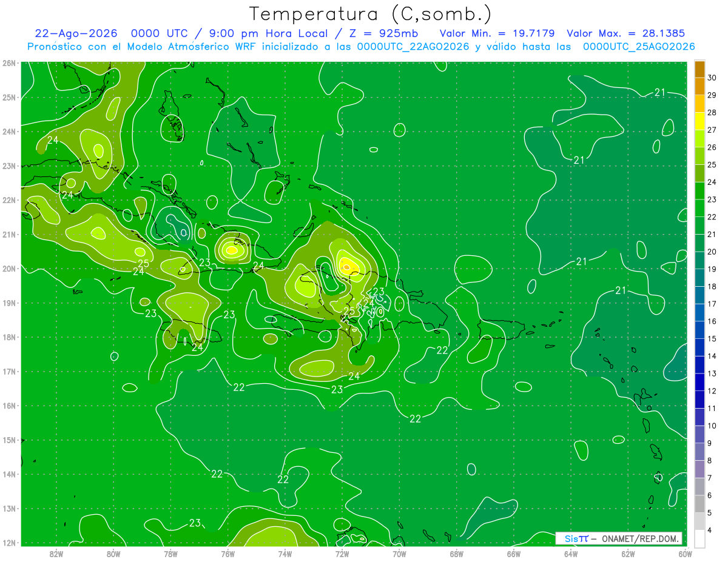
Task: Click the 'Temperatura (C,somb.)' chart title
Action: tap(371, 14)
